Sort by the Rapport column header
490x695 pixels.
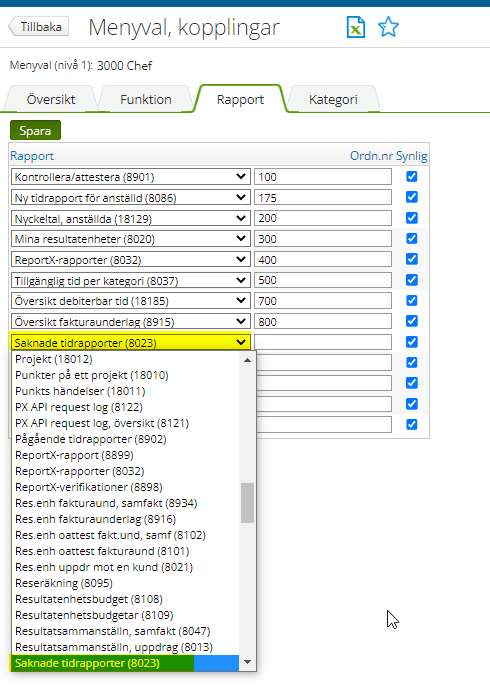pos(32,156)
